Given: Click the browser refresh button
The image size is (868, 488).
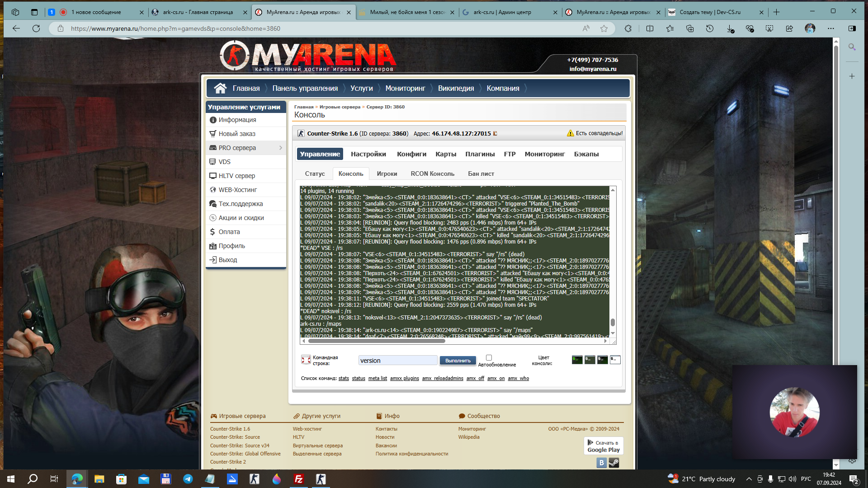Looking at the screenshot, I should (36, 28).
